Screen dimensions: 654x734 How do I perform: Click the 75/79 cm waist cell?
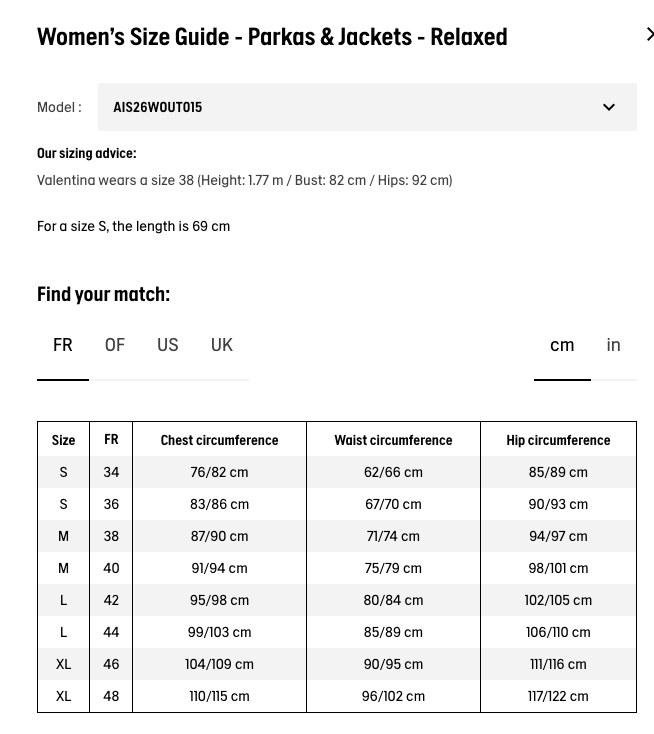click(x=393, y=568)
